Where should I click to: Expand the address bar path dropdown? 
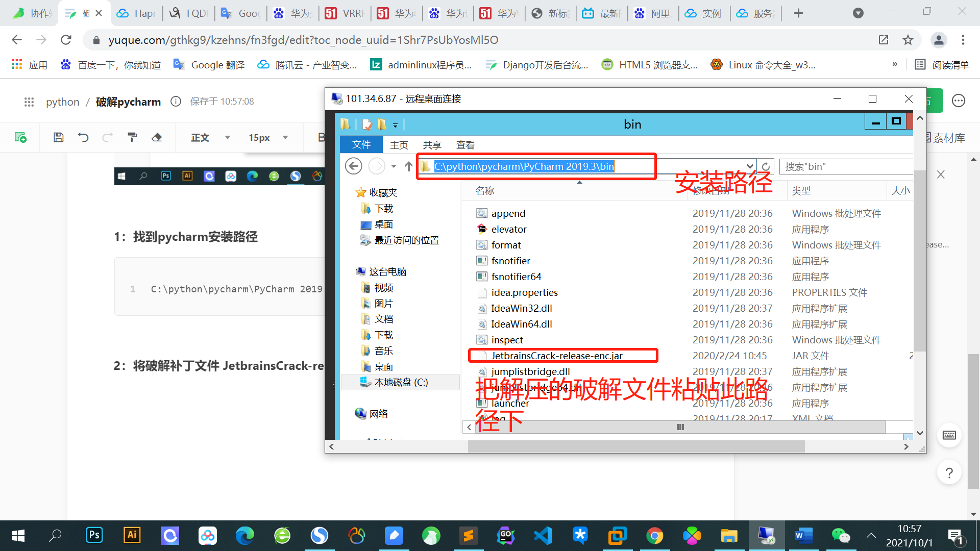[749, 166]
